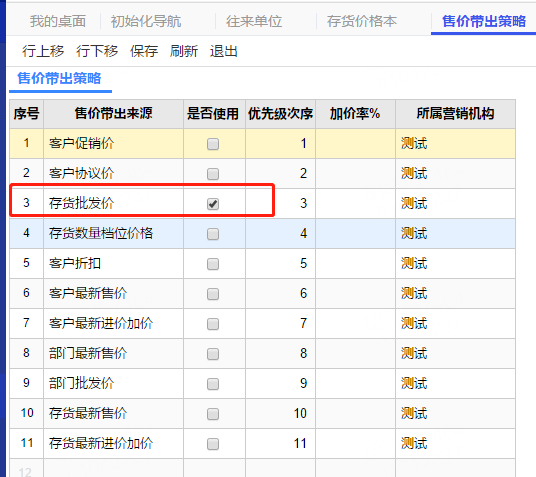This screenshot has height=477, width=536.
Task: Enable the 存货最新进价加价 usage checkbox
Action: click(x=213, y=444)
